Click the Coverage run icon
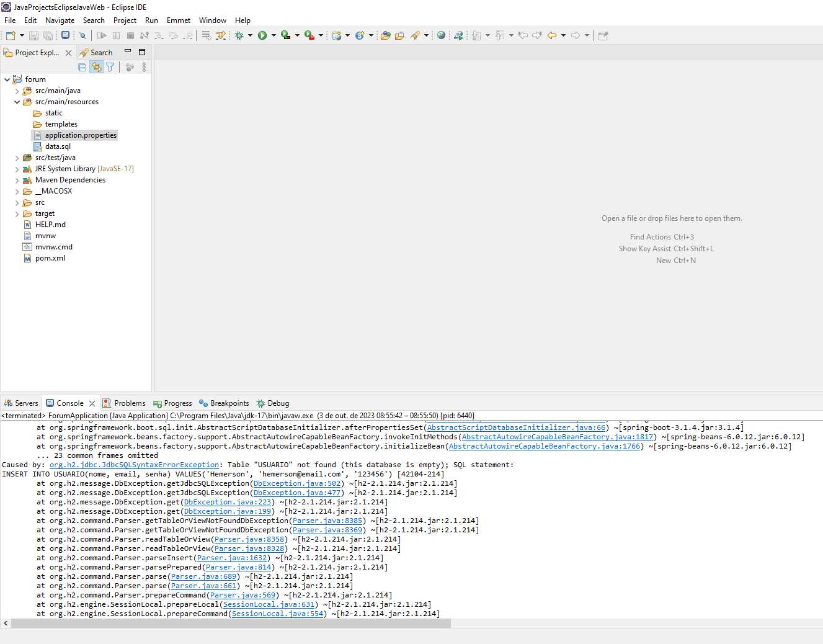The width and height of the screenshot is (823, 644). 285,35
